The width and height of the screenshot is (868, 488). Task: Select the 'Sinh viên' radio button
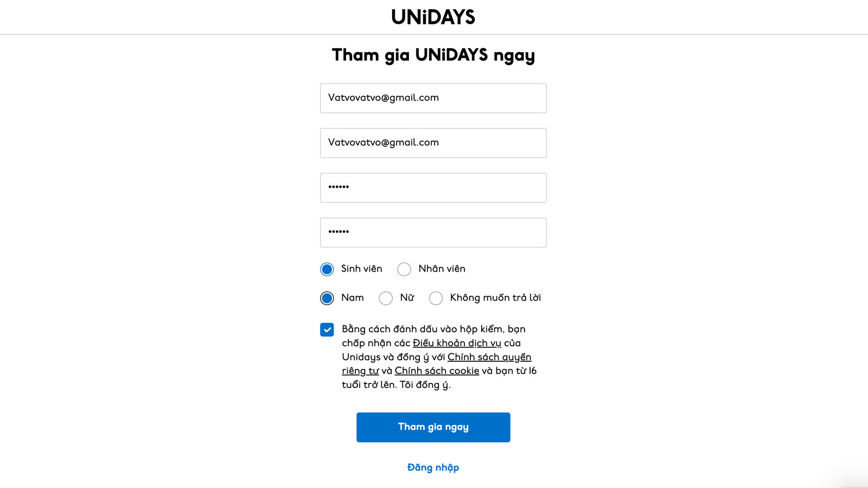[327, 269]
